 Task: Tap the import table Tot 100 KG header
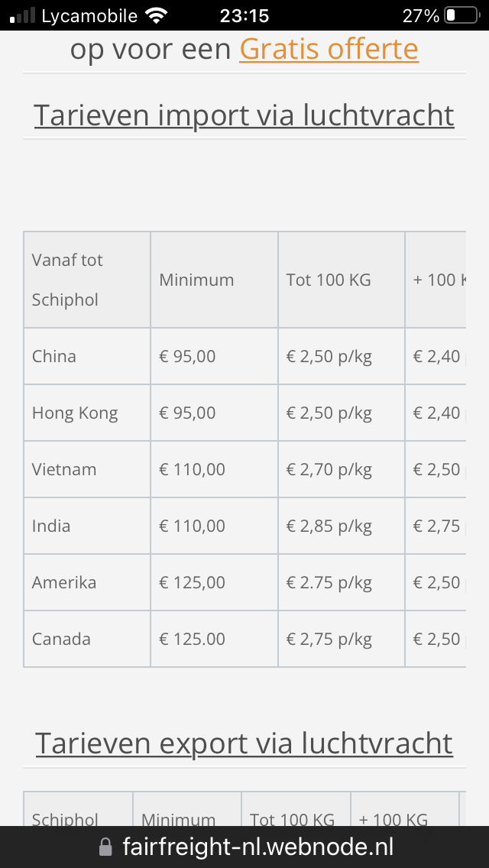329,280
